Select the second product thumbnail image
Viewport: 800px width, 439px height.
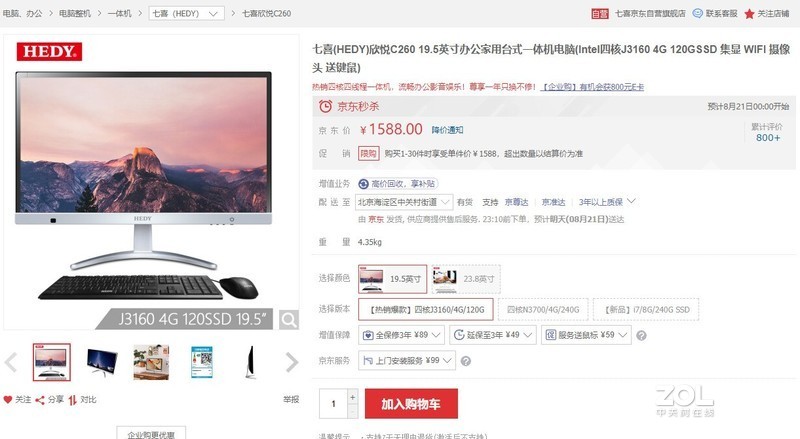pos(102,362)
